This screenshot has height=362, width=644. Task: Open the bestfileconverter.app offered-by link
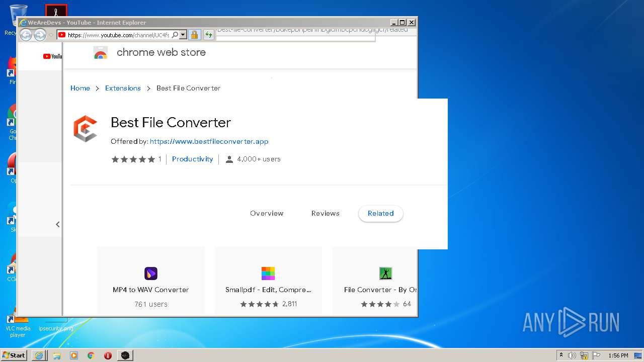point(209,141)
